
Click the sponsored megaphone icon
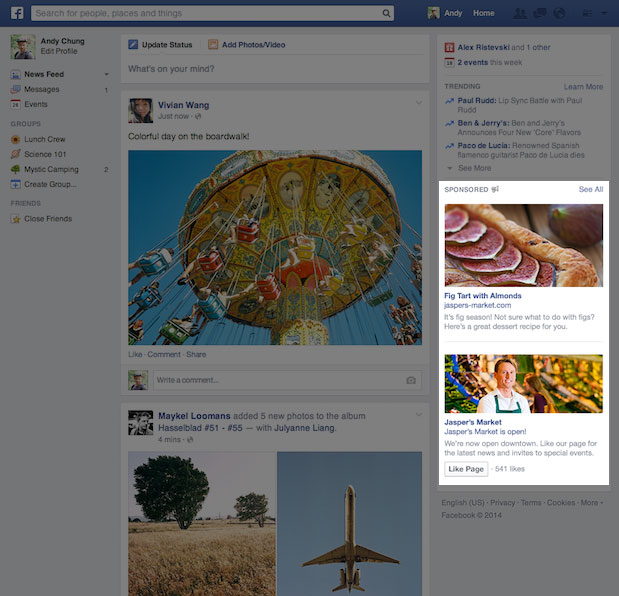(494, 189)
